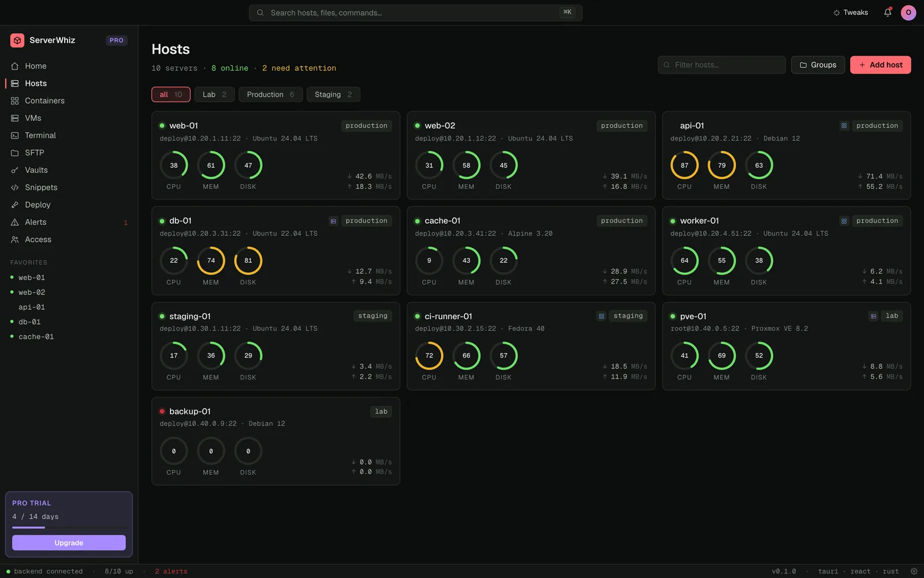Go to Home in the sidebar
The height and width of the screenshot is (578, 924).
[x=69, y=66]
